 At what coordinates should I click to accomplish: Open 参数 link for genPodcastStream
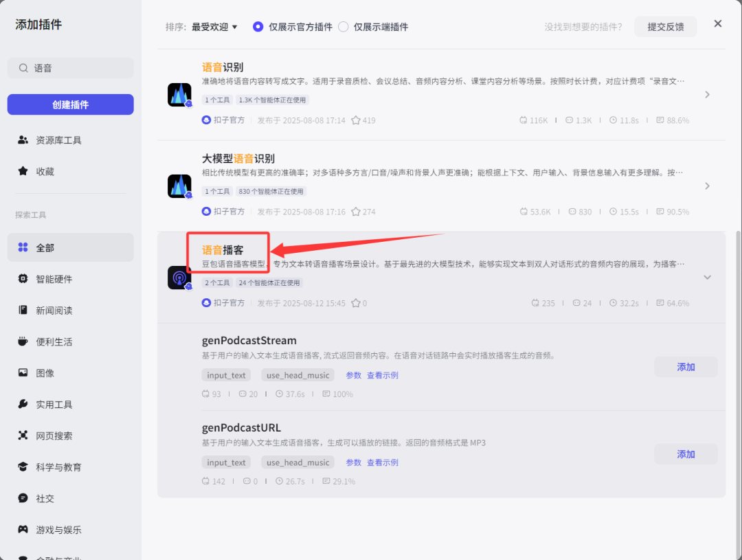354,375
